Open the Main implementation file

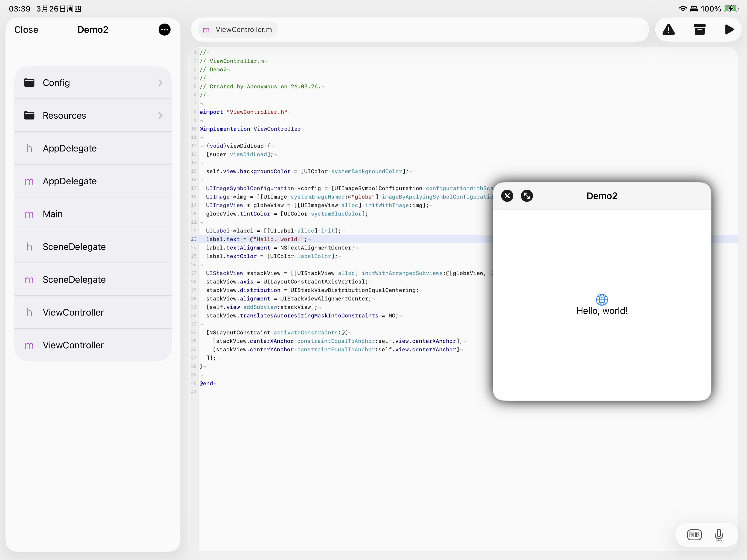coord(93,214)
